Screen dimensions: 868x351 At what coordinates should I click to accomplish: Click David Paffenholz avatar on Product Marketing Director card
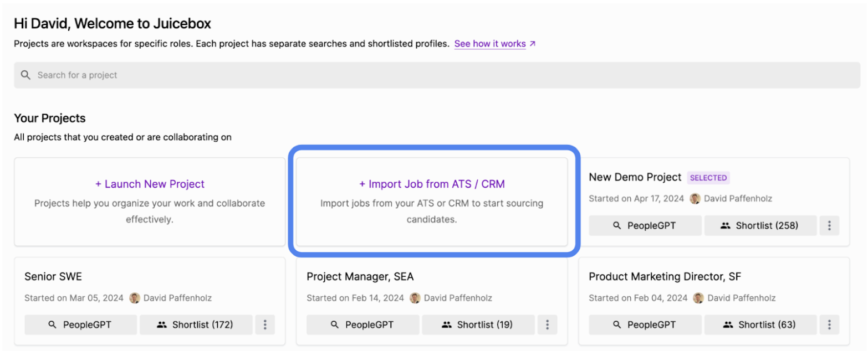point(698,298)
